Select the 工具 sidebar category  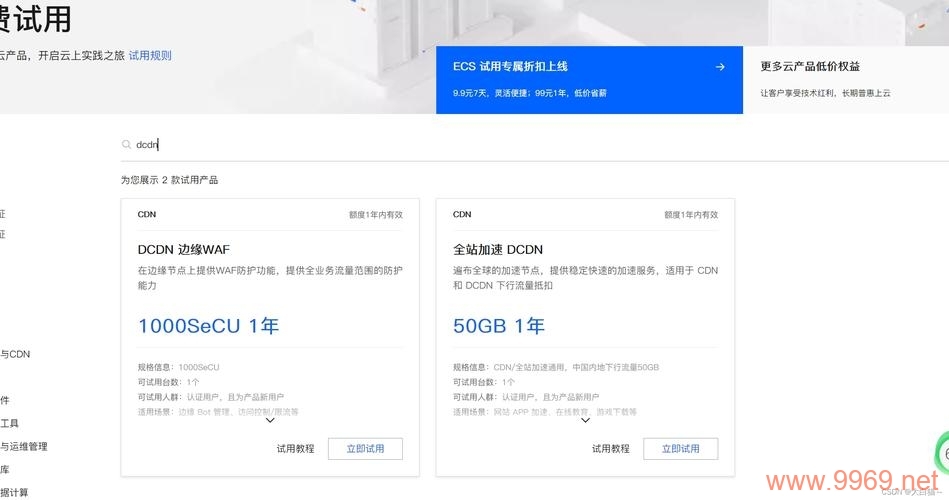9,423
